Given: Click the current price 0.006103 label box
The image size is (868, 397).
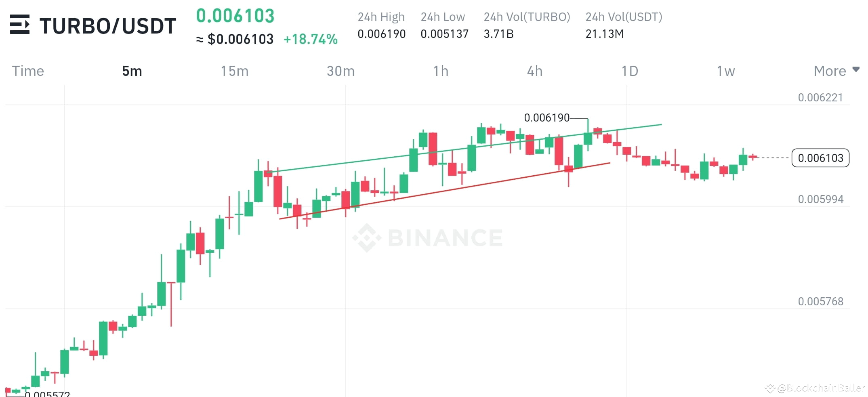Looking at the screenshot, I should [820, 158].
